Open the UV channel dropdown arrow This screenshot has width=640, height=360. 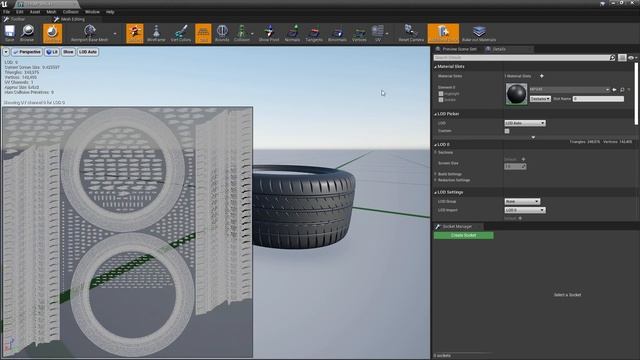(x=387, y=33)
